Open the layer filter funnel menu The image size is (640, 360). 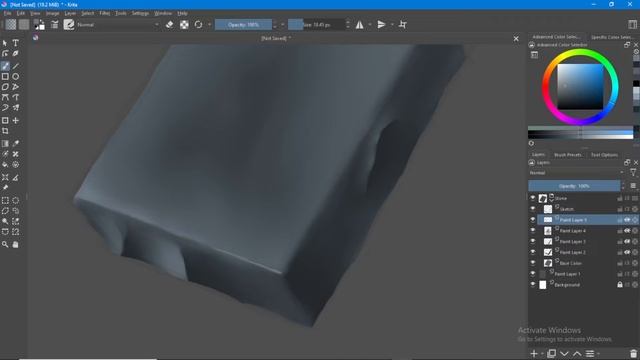tap(633, 173)
